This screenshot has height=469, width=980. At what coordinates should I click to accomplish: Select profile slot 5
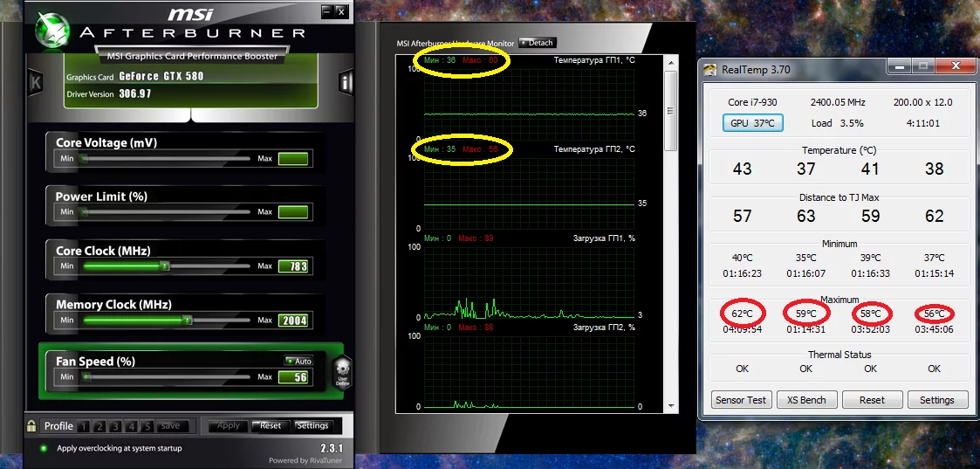coord(147,426)
